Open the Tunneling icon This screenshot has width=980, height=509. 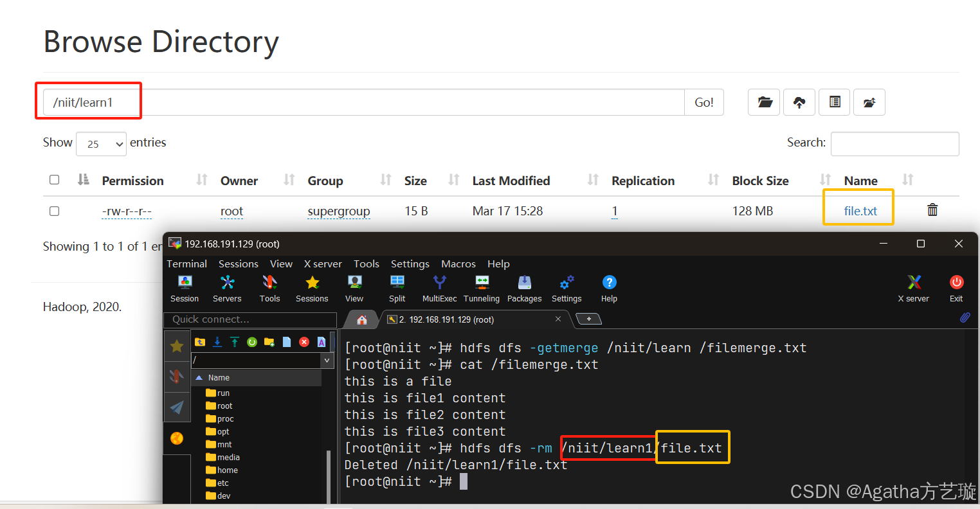pyautogui.click(x=482, y=288)
